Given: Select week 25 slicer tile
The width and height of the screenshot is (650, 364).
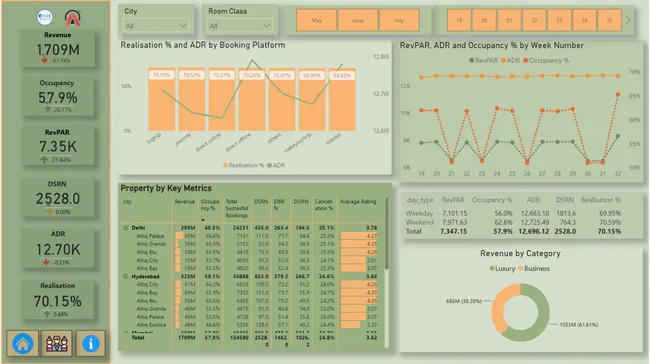Looking at the screenshot, I should pos(609,20).
